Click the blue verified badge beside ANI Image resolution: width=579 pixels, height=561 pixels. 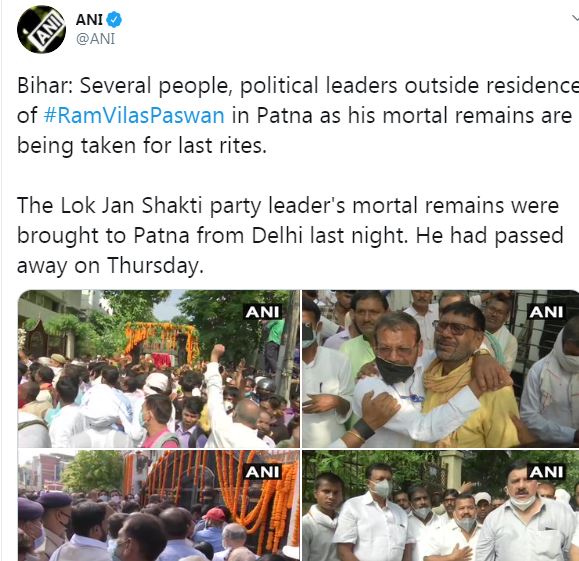click(114, 20)
